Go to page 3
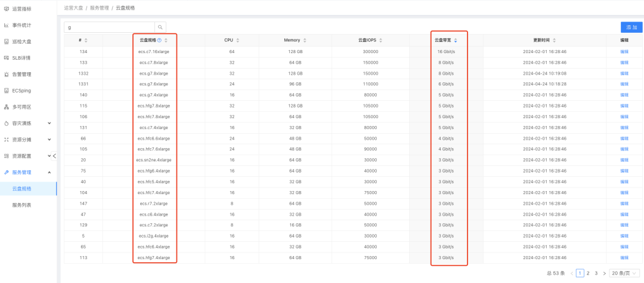This screenshot has width=644, height=283. [x=596, y=273]
